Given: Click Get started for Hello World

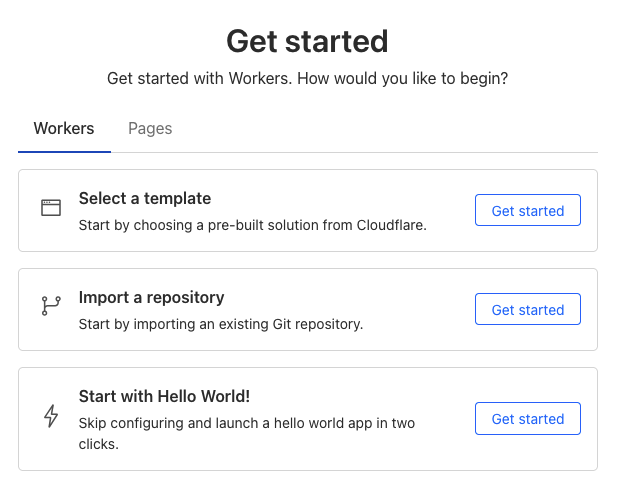Looking at the screenshot, I should pos(528,419).
